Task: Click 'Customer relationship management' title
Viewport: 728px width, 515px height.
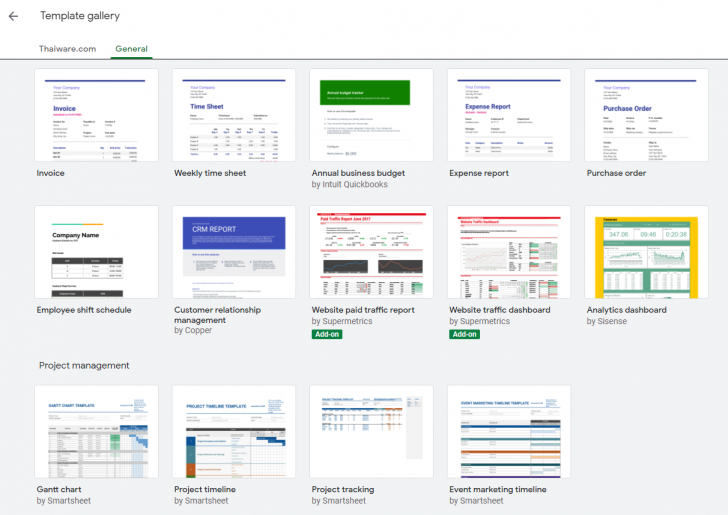Action: tap(217, 315)
